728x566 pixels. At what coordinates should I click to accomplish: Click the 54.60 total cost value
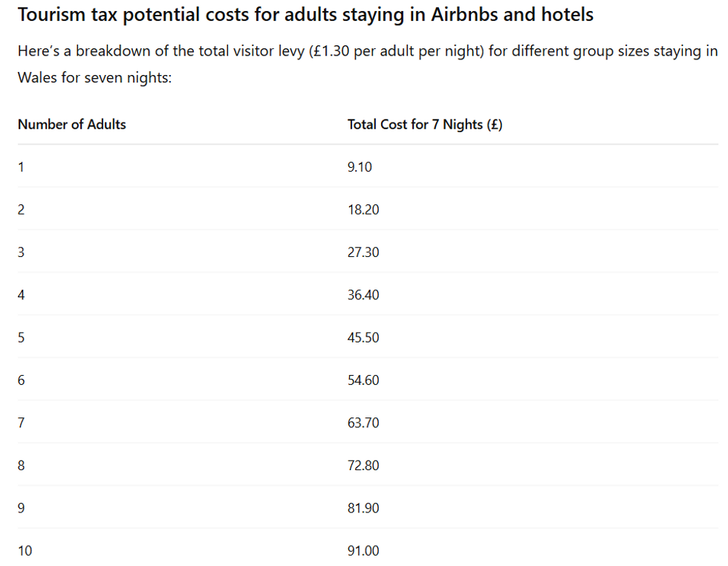coord(363,380)
